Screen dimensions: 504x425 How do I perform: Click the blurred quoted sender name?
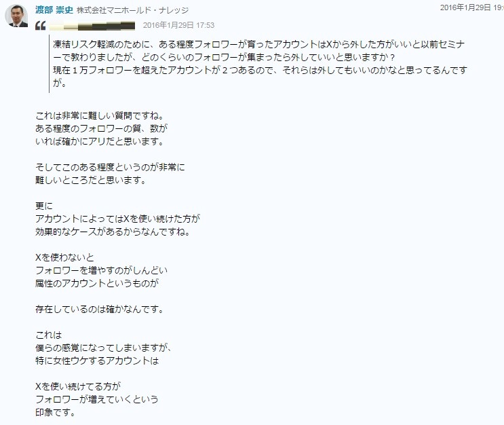tap(92, 25)
